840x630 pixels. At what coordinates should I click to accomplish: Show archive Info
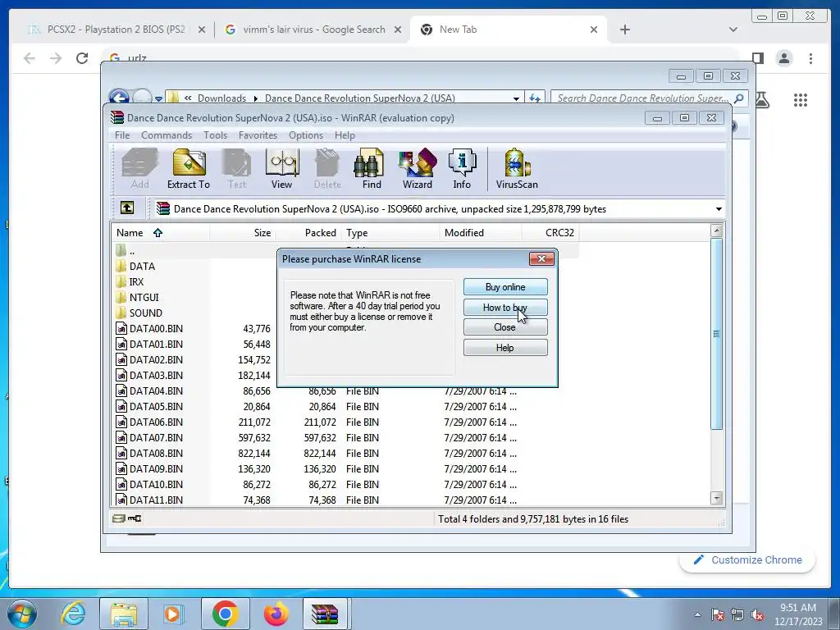462,169
